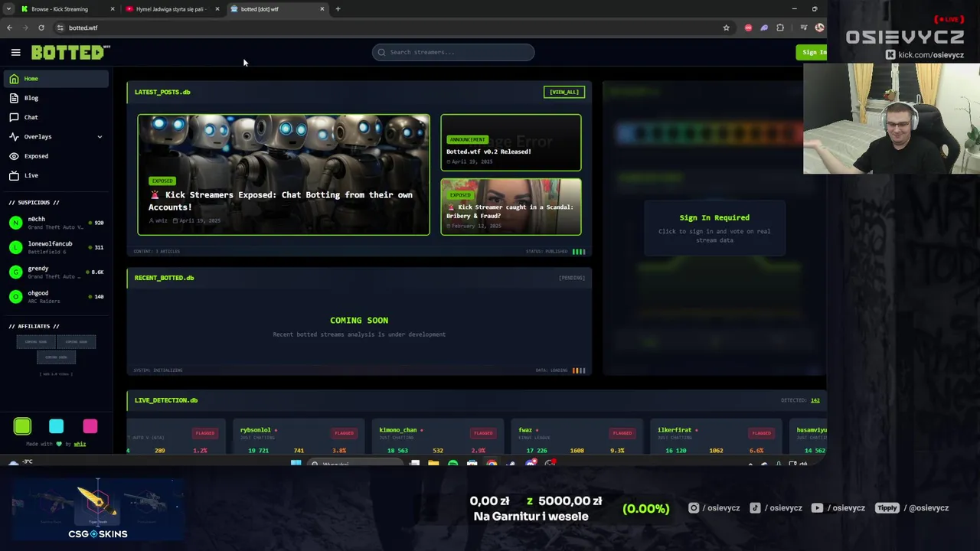The height and width of the screenshot is (551, 980).
Task: Choose the cyan theme color swatch
Action: coord(56,426)
